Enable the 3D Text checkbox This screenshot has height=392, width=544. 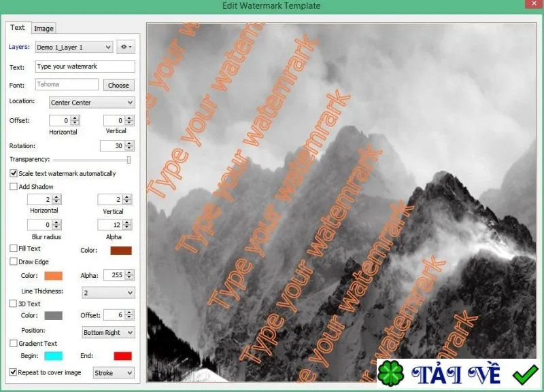tap(13, 304)
